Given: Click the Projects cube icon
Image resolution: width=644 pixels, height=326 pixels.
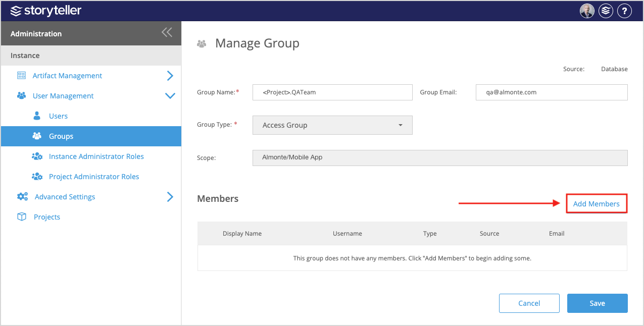Looking at the screenshot, I should 22,216.
